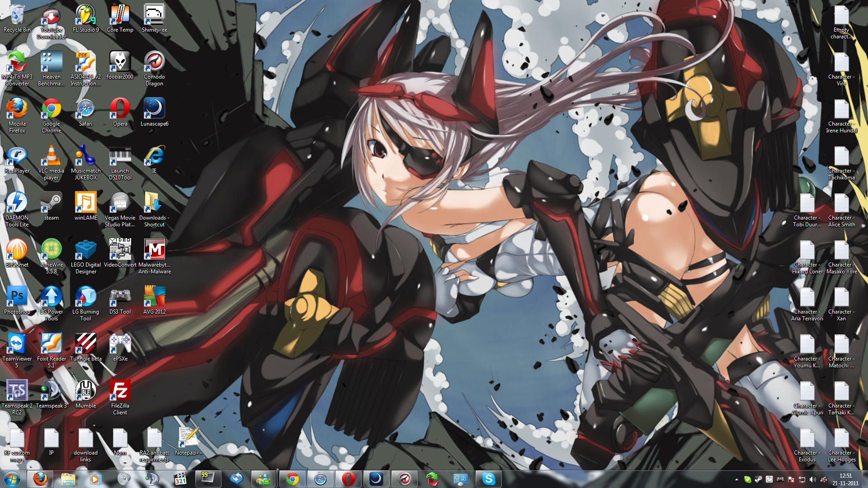
Task: Click Chrome button in the taskbar
Action: point(292,479)
